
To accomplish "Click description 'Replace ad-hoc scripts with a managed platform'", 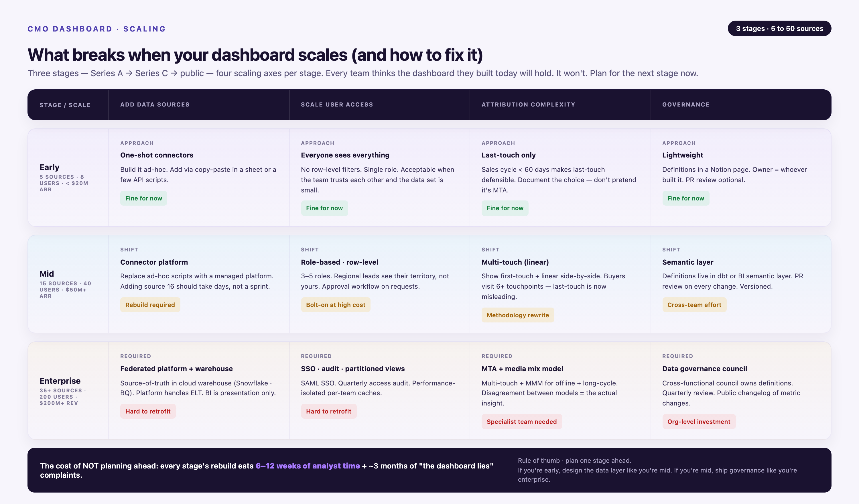I will point(197,281).
